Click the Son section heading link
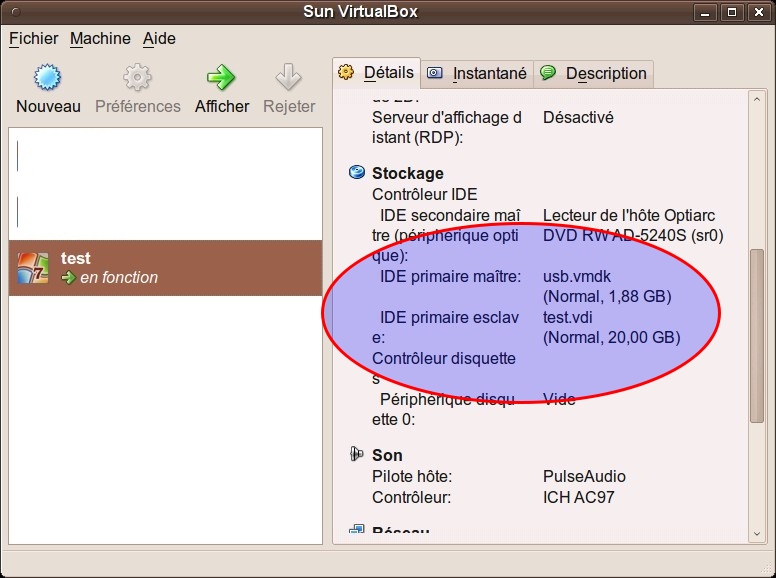This screenshot has width=776, height=578. coord(387,455)
